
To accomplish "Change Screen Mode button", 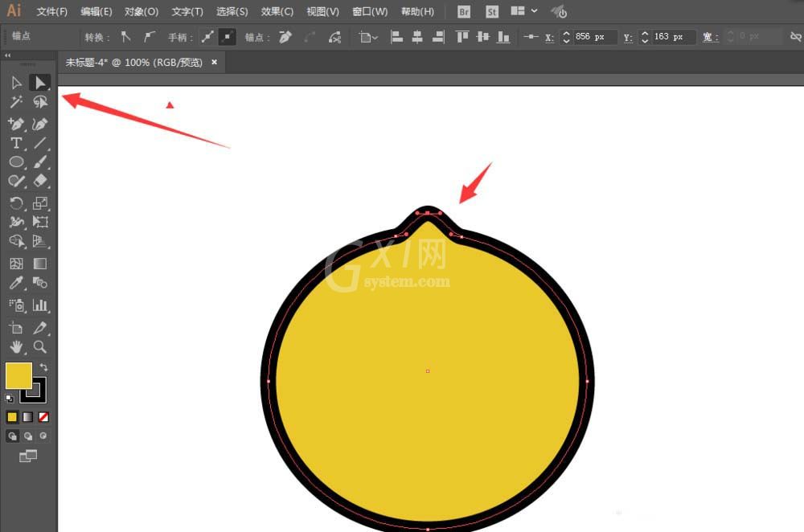I will [x=27, y=456].
